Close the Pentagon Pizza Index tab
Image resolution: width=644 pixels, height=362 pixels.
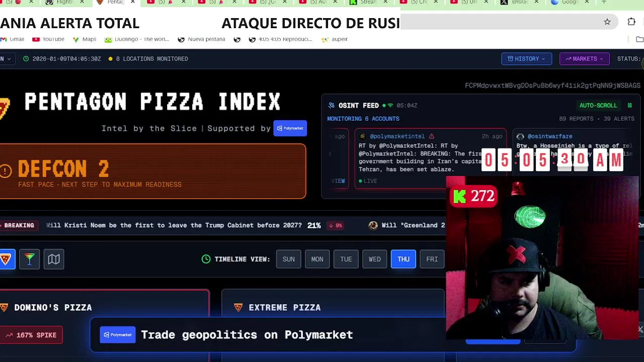(133, 2)
